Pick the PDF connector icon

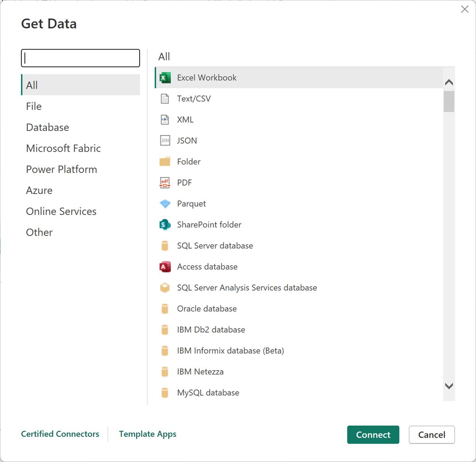coord(165,183)
